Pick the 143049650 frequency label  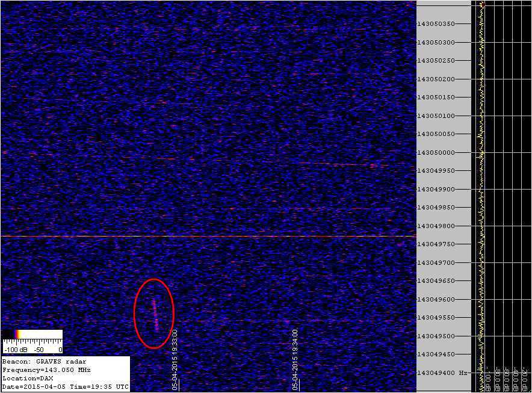click(436, 280)
